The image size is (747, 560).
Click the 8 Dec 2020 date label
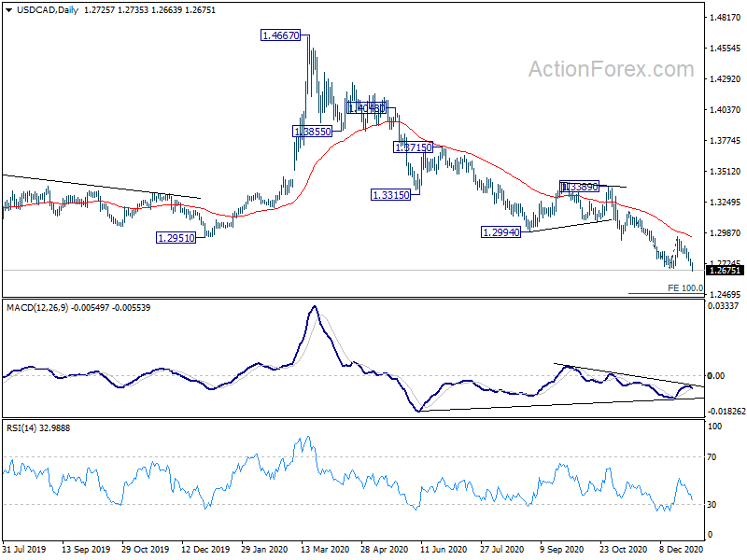[682, 549]
